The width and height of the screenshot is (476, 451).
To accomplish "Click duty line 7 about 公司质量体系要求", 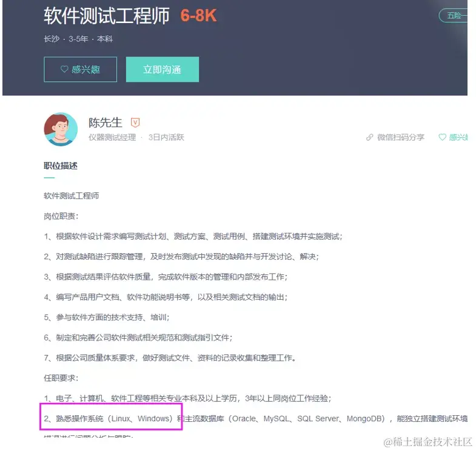I will (170, 358).
